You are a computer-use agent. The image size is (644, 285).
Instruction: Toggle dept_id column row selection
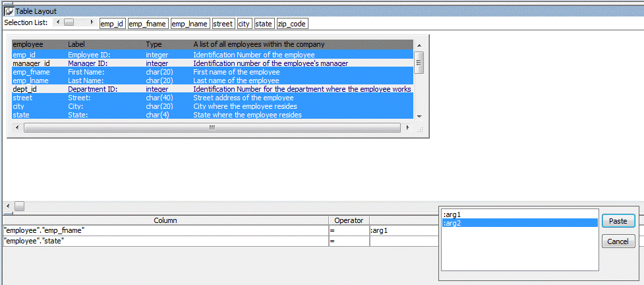pos(25,89)
